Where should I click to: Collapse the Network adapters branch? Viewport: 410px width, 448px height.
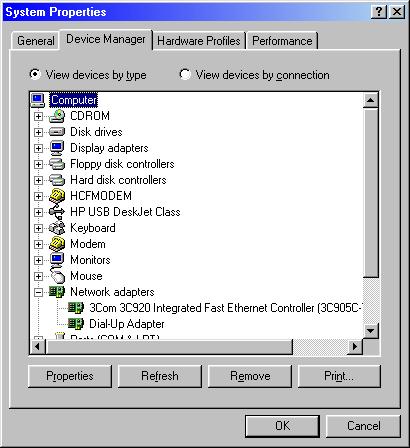[38, 292]
